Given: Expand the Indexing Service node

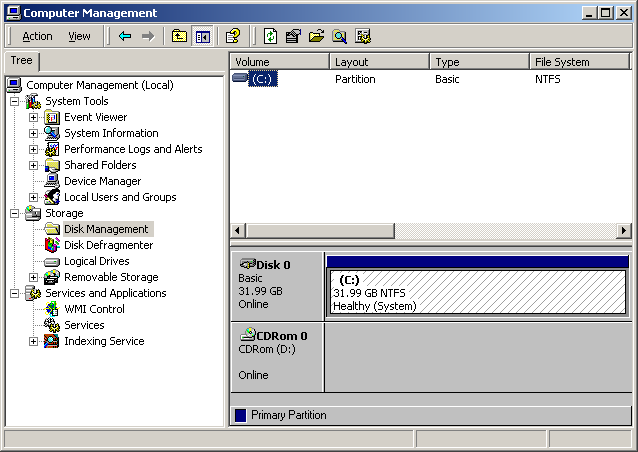Looking at the screenshot, I should click(33, 341).
